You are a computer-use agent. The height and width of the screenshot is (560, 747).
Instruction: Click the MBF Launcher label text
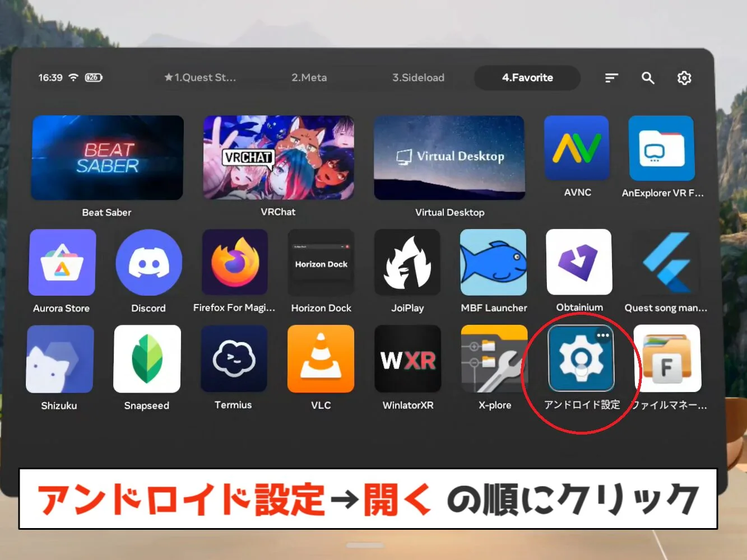pos(494,308)
